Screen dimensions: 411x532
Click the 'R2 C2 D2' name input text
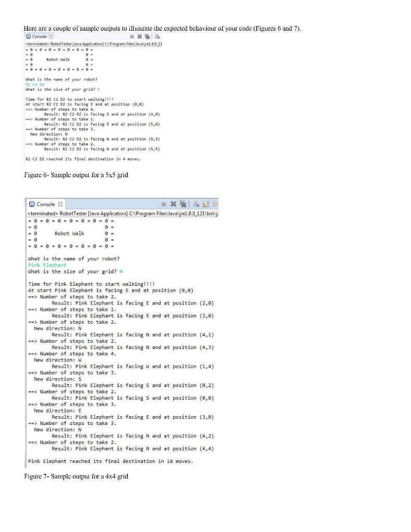[x=35, y=85]
